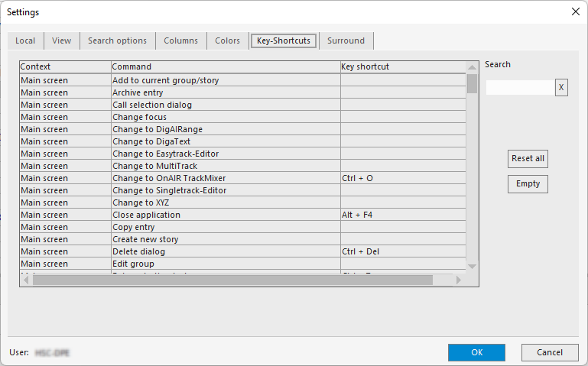Cancel the Settings dialog
Screen dimensions: 588x366
point(549,352)
